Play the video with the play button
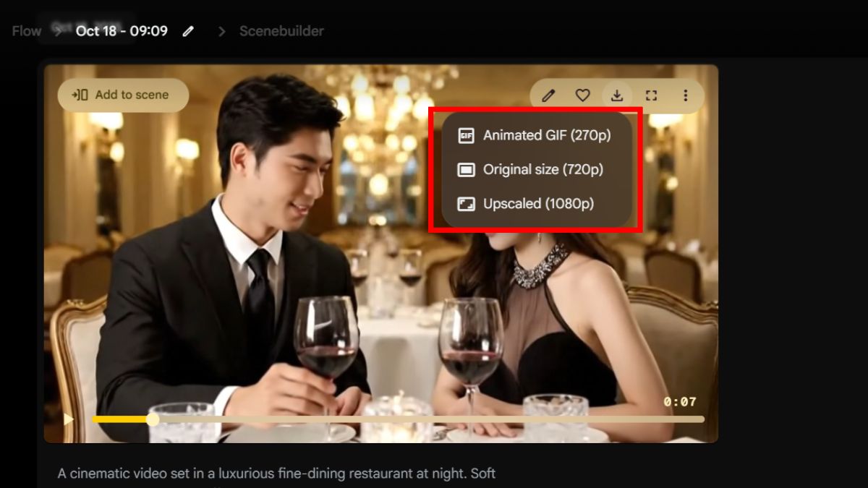 click(x=68, y=419)
